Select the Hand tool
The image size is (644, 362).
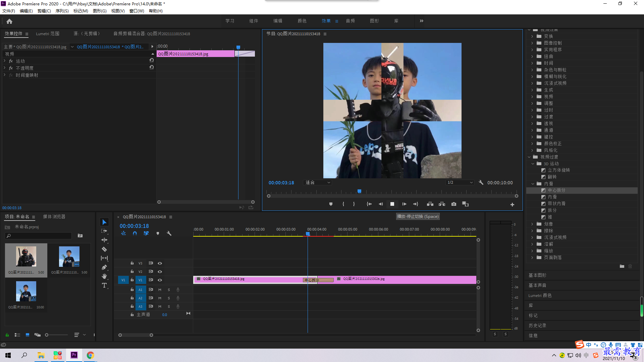[x=104, y=276]
